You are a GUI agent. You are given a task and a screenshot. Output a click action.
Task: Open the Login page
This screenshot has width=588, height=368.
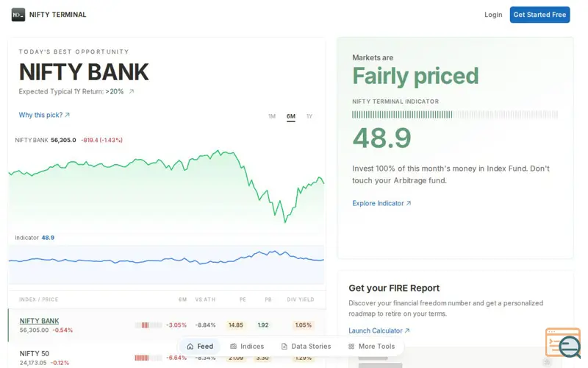493,15
